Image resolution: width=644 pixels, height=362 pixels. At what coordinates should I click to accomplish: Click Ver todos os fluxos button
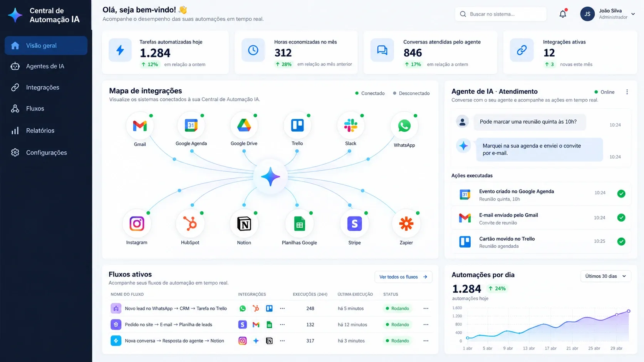pos(403,277)
